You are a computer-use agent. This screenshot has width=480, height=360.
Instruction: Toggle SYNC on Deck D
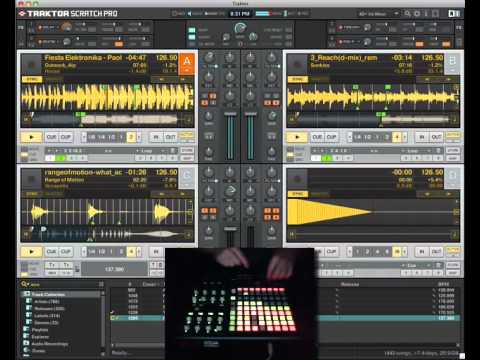298,194
